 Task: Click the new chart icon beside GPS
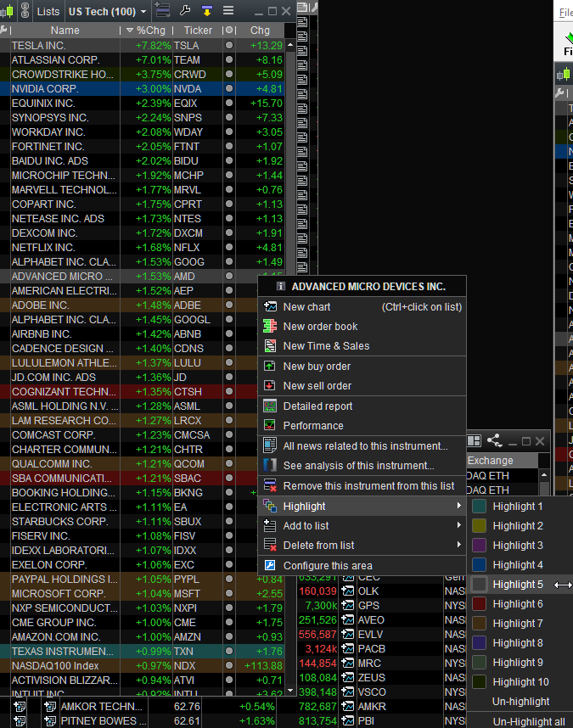pos(347,606)
